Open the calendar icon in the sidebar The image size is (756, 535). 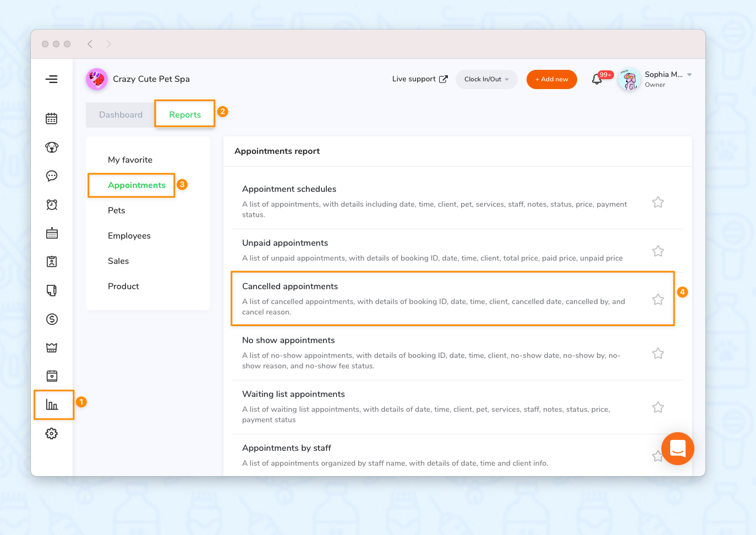(52, 119)
